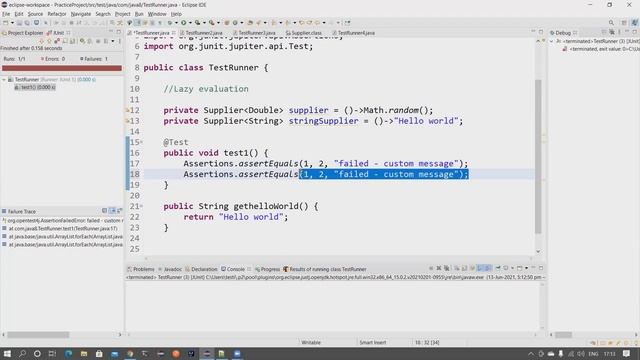
Task: Click the Console remove launch X icon
Action: (439, 268)
